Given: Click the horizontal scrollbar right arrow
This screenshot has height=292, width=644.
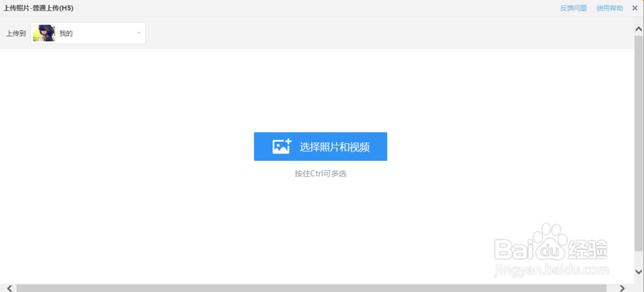Looking at the screenshot, I should 622,288.
